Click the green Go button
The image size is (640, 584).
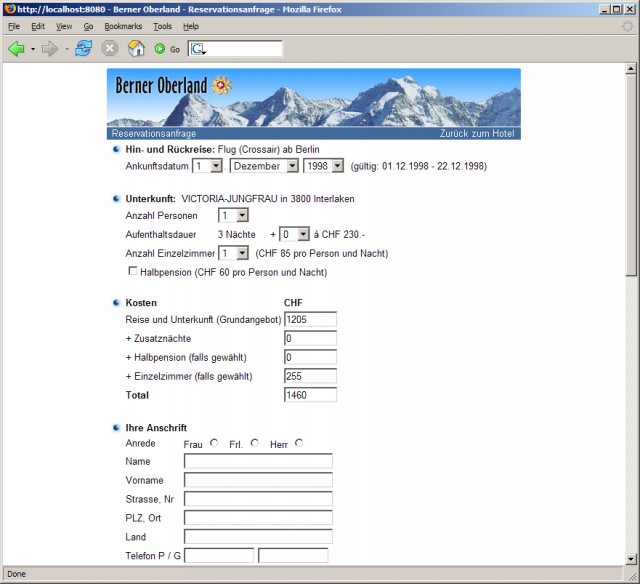[167, 49]
